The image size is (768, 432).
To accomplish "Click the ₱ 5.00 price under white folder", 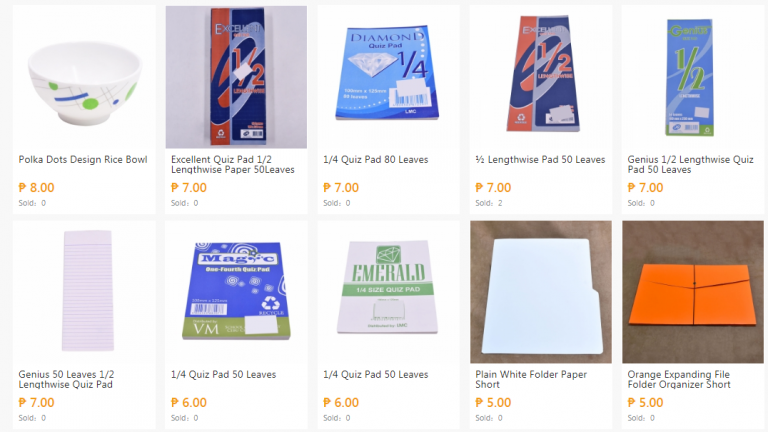I will click(x=493, y=403).
